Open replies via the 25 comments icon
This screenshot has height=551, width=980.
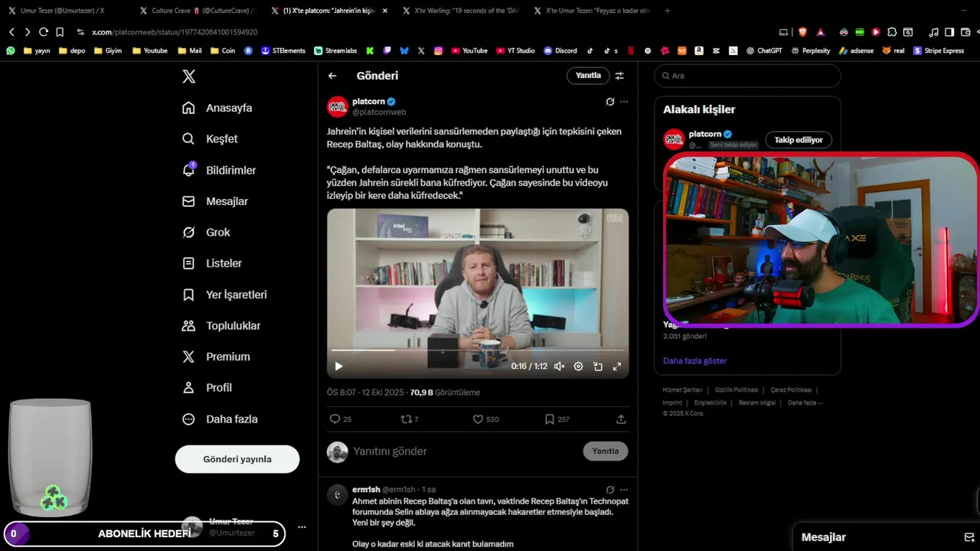coord(340,419)
